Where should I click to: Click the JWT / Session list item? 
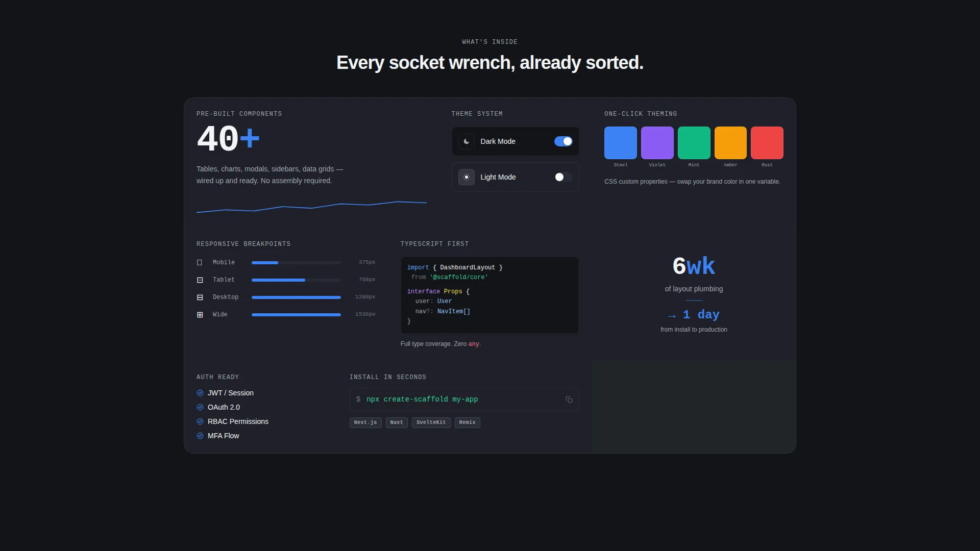pyautogui.click(x=225, y=393)
